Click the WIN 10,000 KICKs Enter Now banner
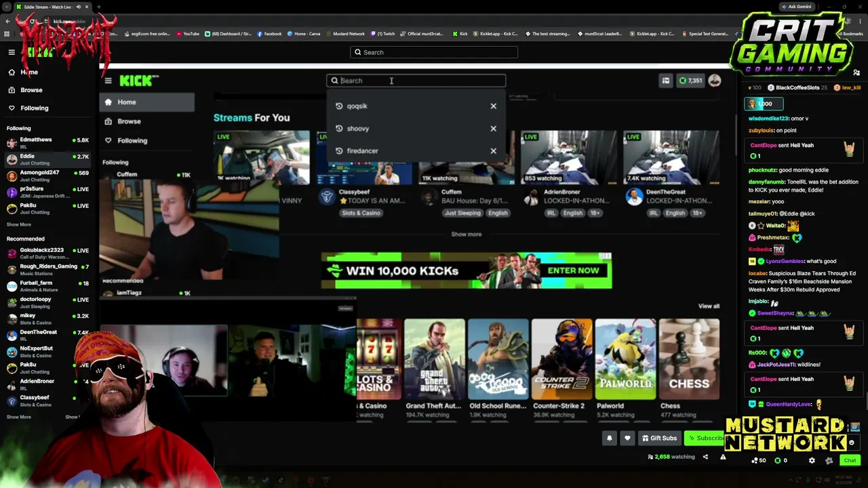Image resolution: width=868 pixels, height=488 pixels. coord(467,270)
